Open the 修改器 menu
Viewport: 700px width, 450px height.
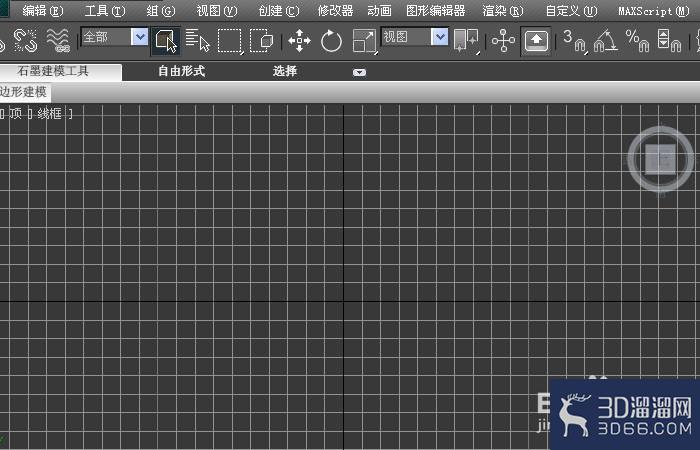coord(335,11)
